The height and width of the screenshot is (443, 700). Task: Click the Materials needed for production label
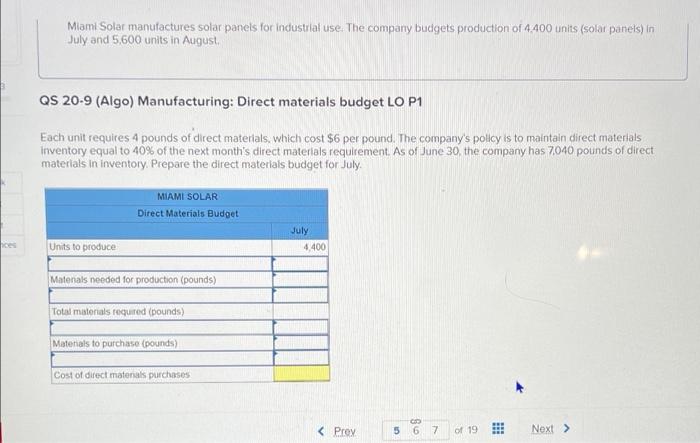click(133, 280)
